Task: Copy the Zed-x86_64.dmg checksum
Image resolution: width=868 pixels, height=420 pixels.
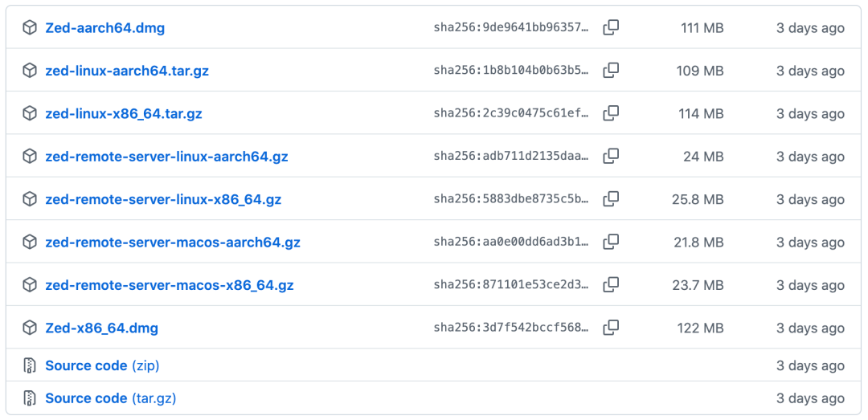Action: click(611, 328)
